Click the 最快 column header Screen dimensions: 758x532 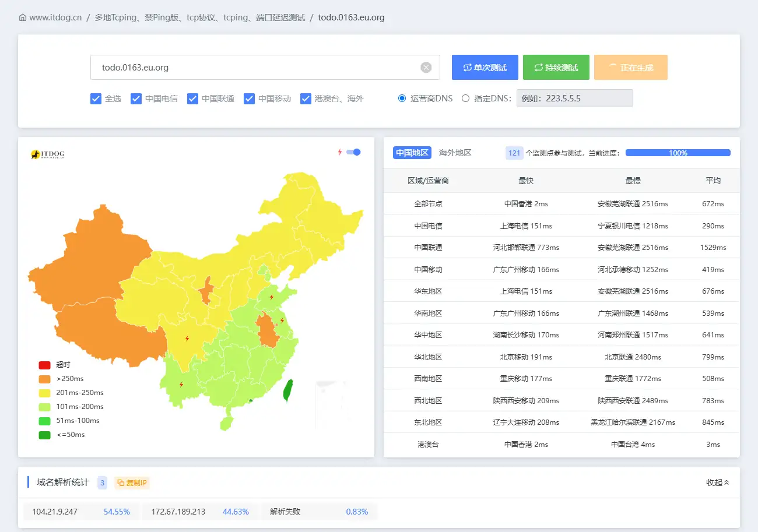[x=526, y=181]
